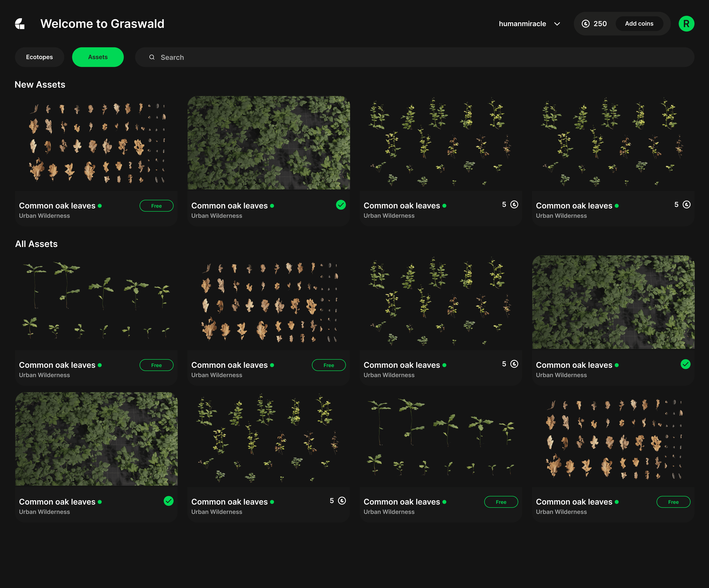Click the Graswald logo icon
This screenshot has width=709, height=588.
[x=20, y=24]
